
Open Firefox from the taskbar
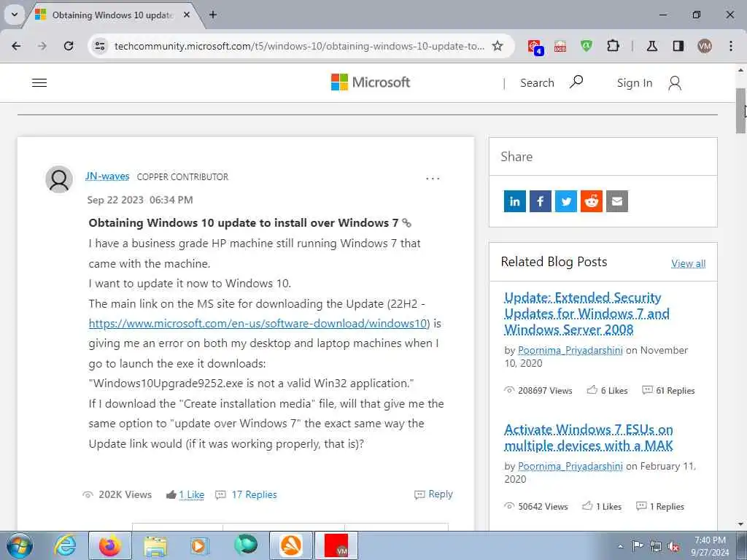click(110, 545)
